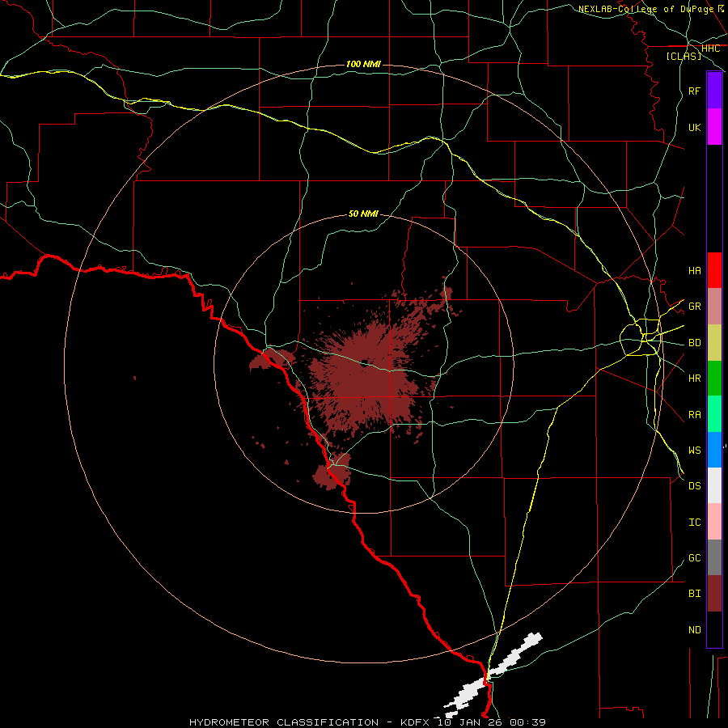Click the GR pink-brown legend swatch
728x728 pixels.
tap(714, 306)
